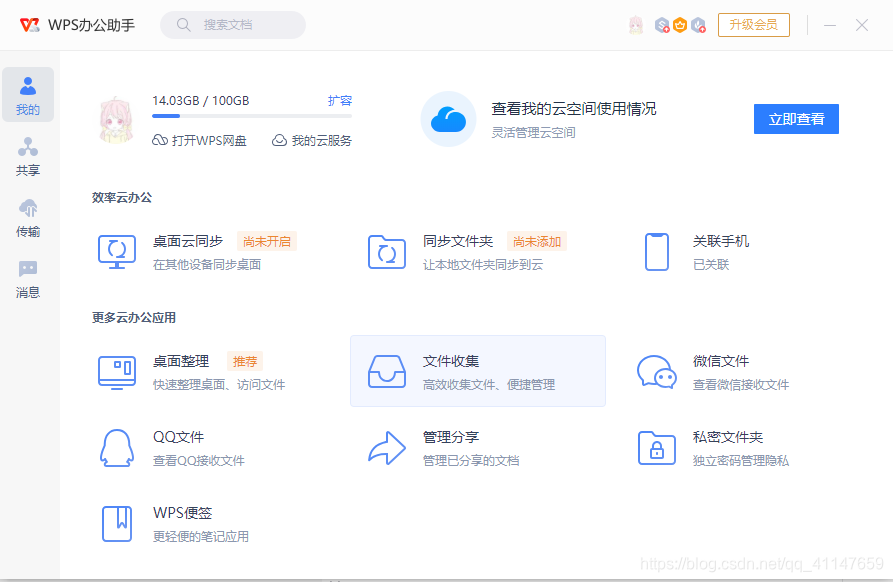Click the 立即查看 button
893x582 pixels.
796,119
